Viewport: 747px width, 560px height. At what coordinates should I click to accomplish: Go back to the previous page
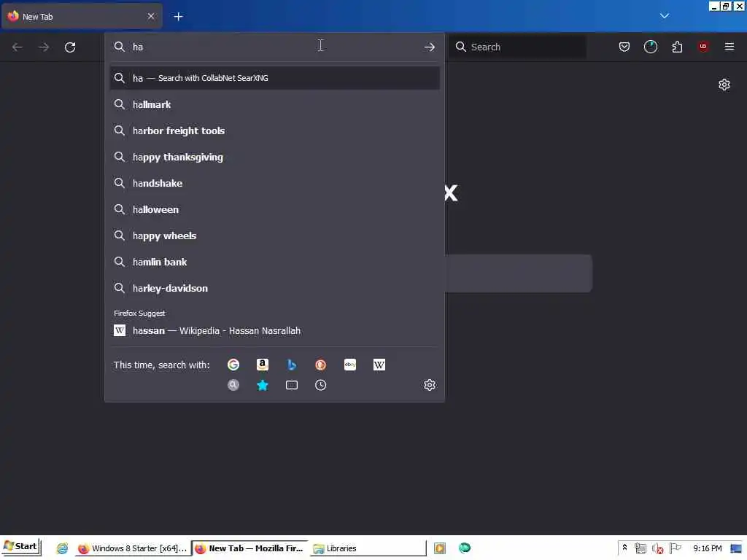coord(18,47)
